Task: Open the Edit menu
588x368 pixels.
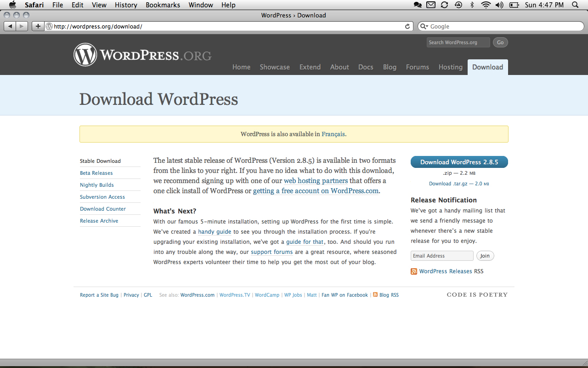Action: (x=77, y=5)
